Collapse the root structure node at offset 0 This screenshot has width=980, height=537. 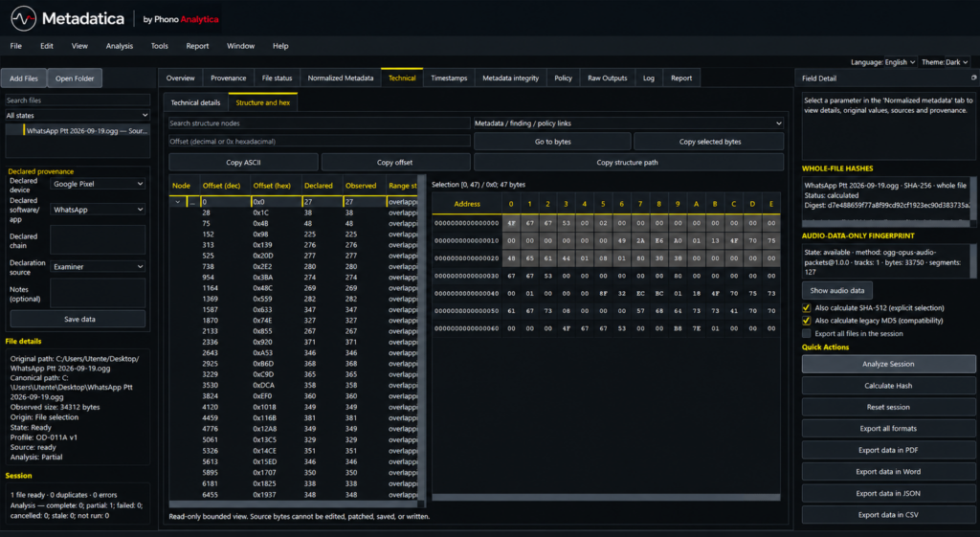click(177, 202)
